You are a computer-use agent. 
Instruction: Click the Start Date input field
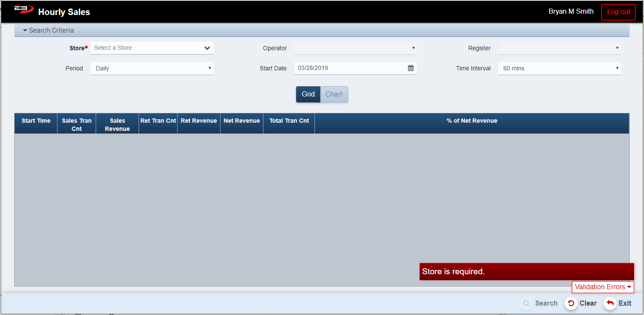click(350, 68)
